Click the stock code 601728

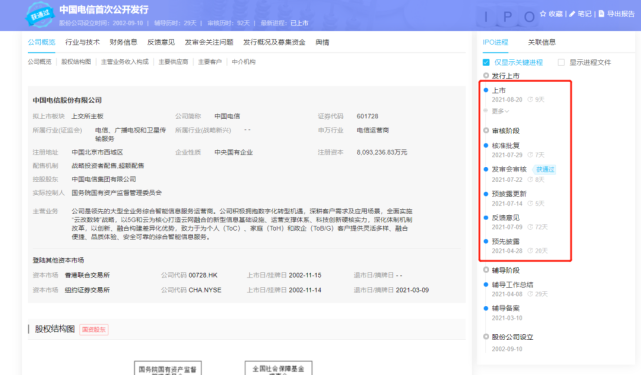tap(367, 116)
